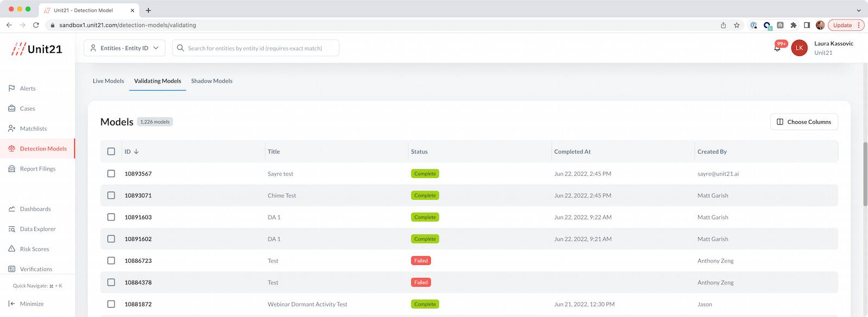Click the browser reload icon
This screenshot has height=317, width=868.
[36, 25]
